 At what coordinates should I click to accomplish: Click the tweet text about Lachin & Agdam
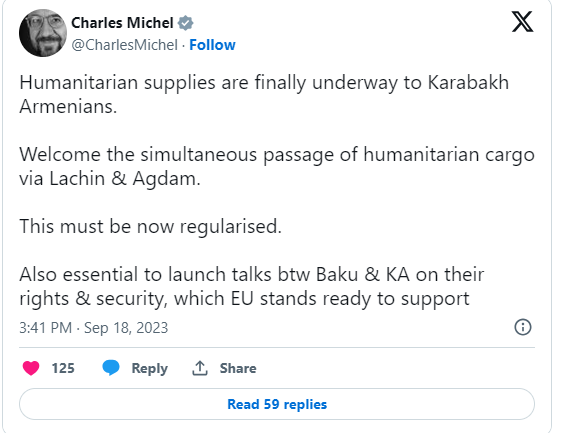277,166
